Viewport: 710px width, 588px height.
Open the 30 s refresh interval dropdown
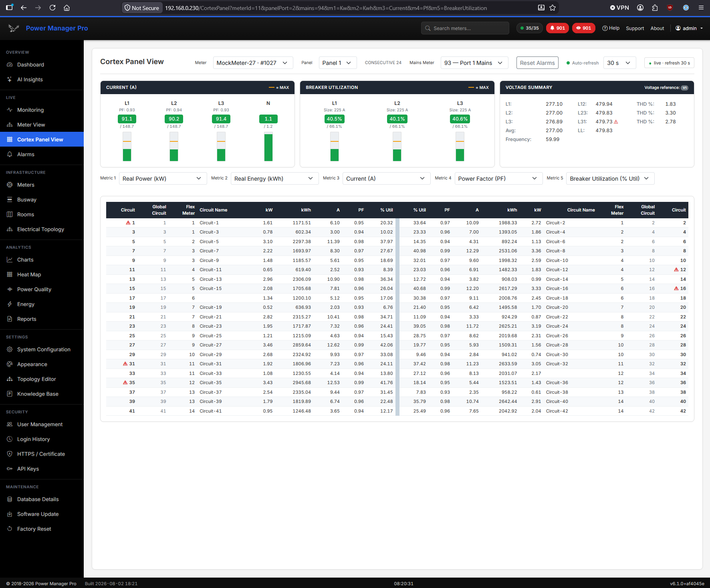coord(619,63)
